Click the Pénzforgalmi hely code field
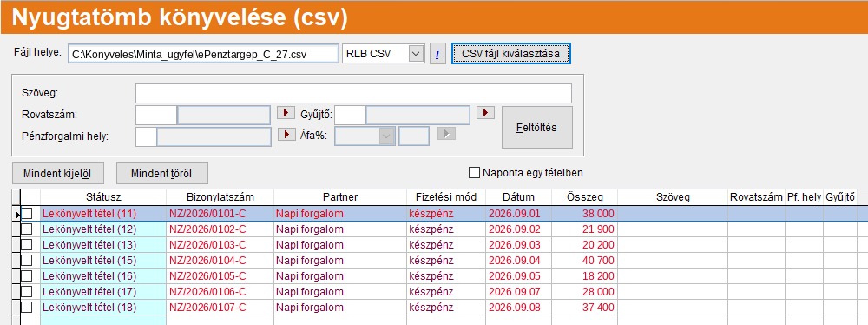Viewport: 868px width, 325px height. 146,136
